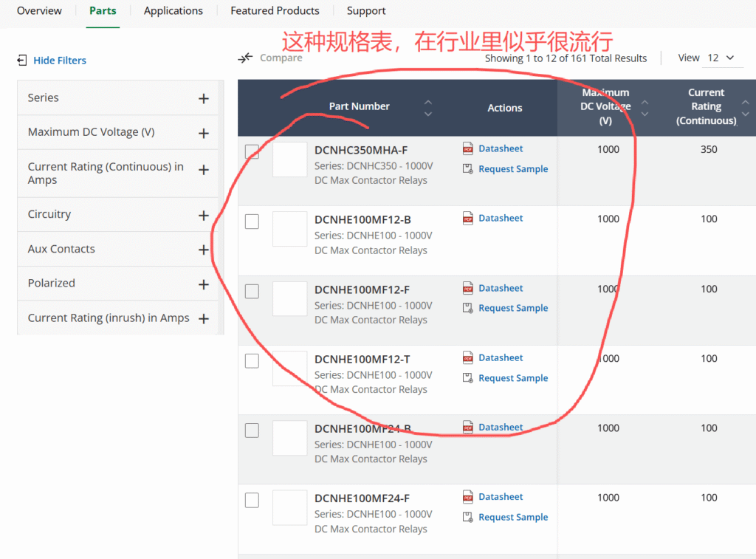Viewport: 756px width, 559px height.
Task: Enable checkbox for DCNHE100MF12-T
Action: click(x=252, y=361)
